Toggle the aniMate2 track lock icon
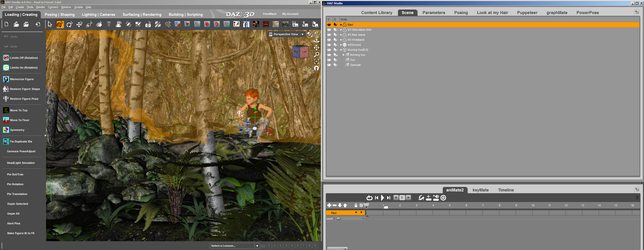The height and width of the screenshot is (250, 644). [x=356, y=205]
